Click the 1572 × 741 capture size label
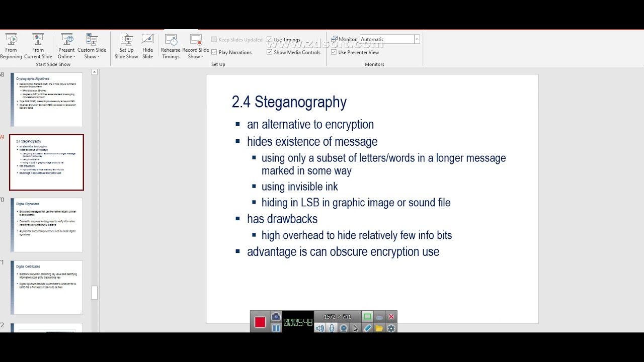The image size is (644, 362). pos(337,317)
